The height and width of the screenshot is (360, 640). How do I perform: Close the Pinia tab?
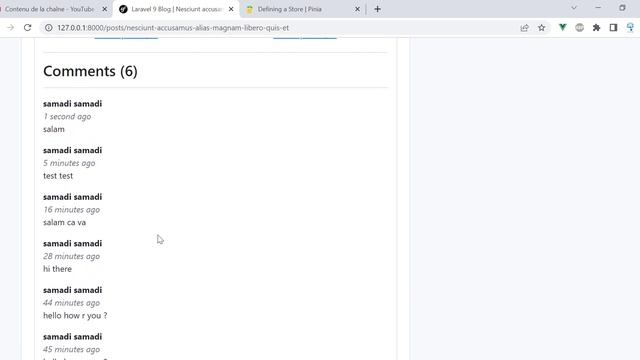tap(357, 9)
